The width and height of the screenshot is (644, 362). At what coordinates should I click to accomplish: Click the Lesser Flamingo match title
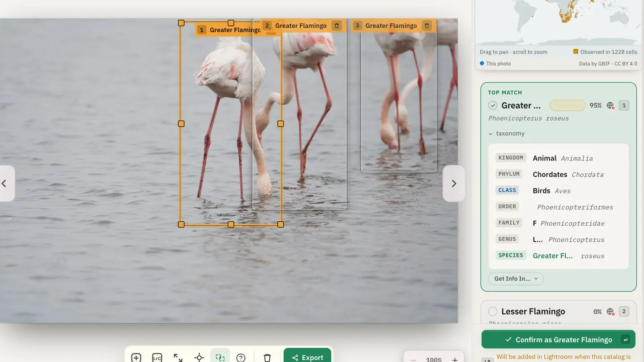[x=533, y=311]
